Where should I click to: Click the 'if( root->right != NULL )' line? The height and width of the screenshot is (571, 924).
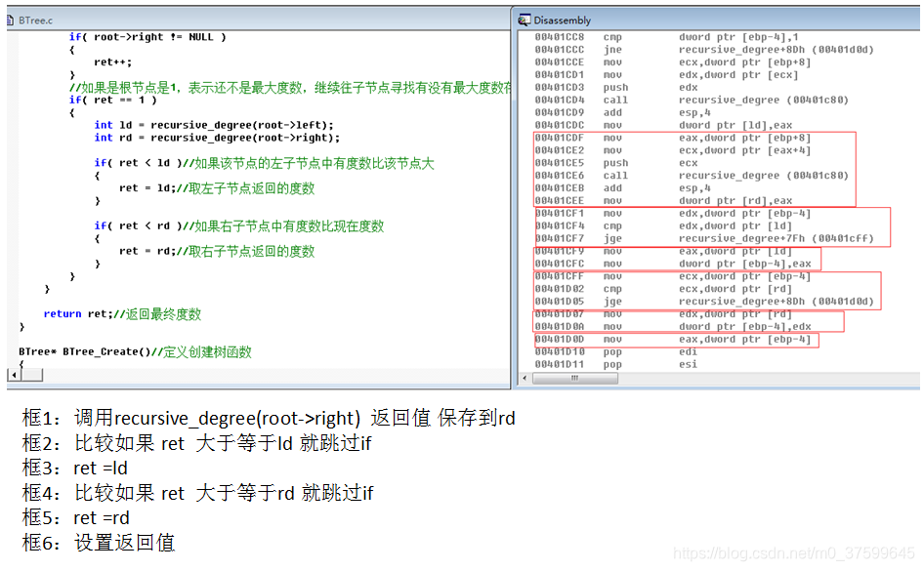(x=147, y=37)
